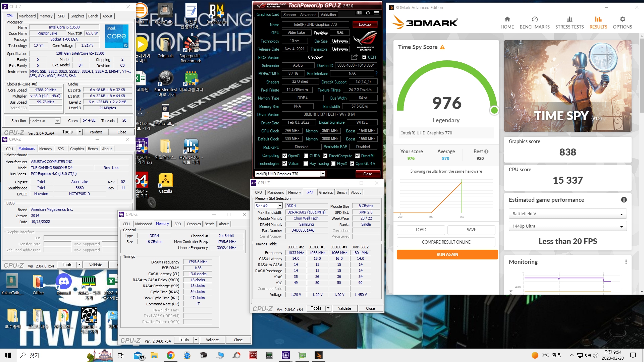Click Time Spy artwork thumbnail
Screen dimensions: 644x362
pyautogui.click(x=568, y=86)
